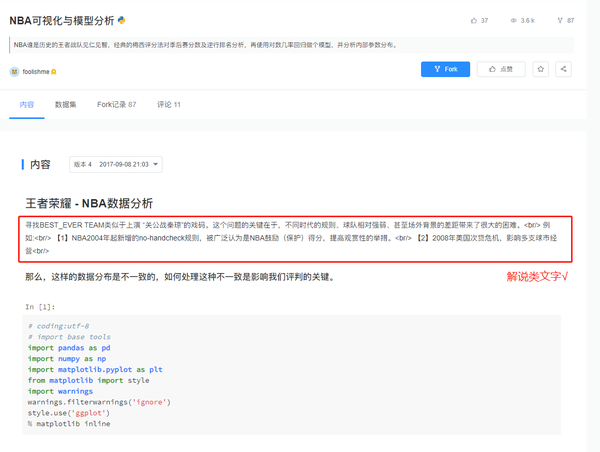Click the sentence starting 那么，这样的数据分布
The width and height of the screenshot is (600, 452).
point(180,277)
